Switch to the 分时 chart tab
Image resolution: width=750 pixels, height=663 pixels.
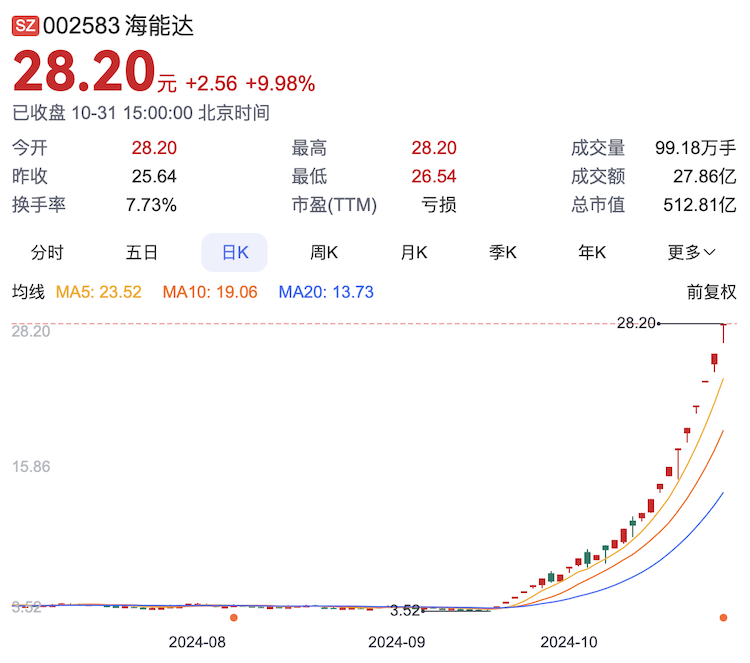[x=47, y=252]
